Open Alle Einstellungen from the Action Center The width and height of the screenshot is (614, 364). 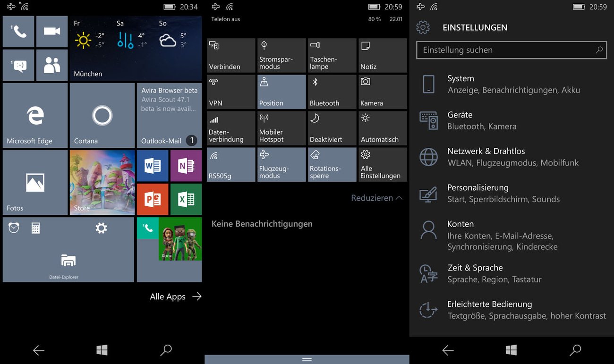click(x=383, y=164)
